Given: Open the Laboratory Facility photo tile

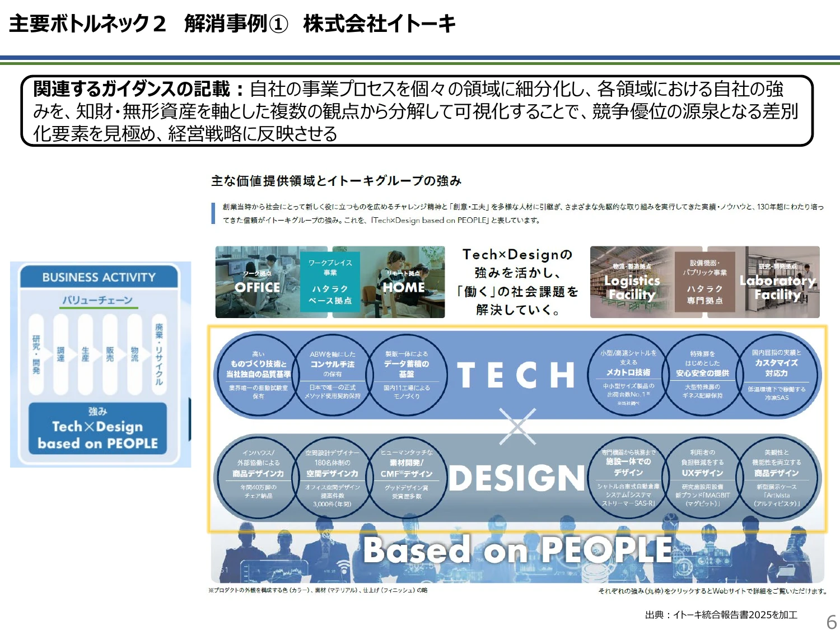Looking at the screenshot, I should coord(777,282).
